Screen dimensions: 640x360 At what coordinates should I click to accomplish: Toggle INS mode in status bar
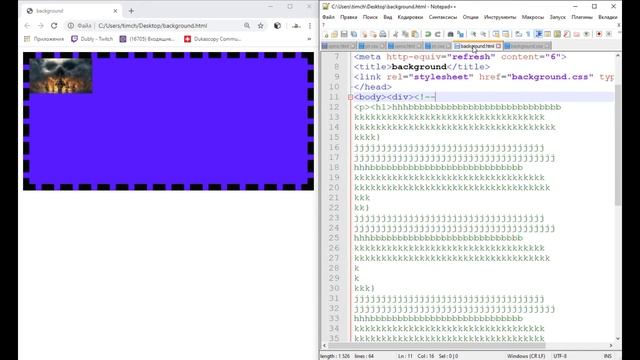(608, 356)
